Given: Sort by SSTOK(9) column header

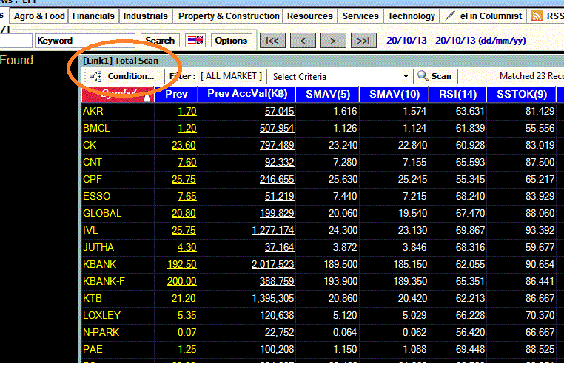Looking at the screenshot, I should 522,94.
